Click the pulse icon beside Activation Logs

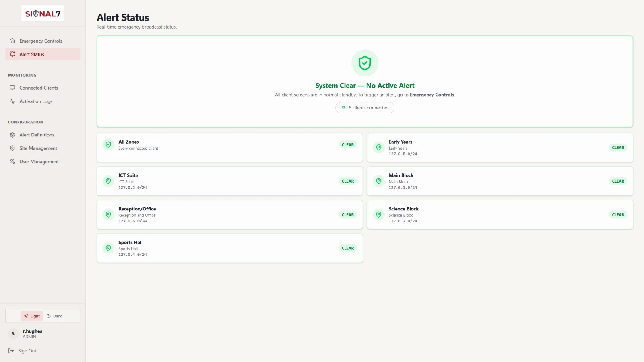point(12,101)
